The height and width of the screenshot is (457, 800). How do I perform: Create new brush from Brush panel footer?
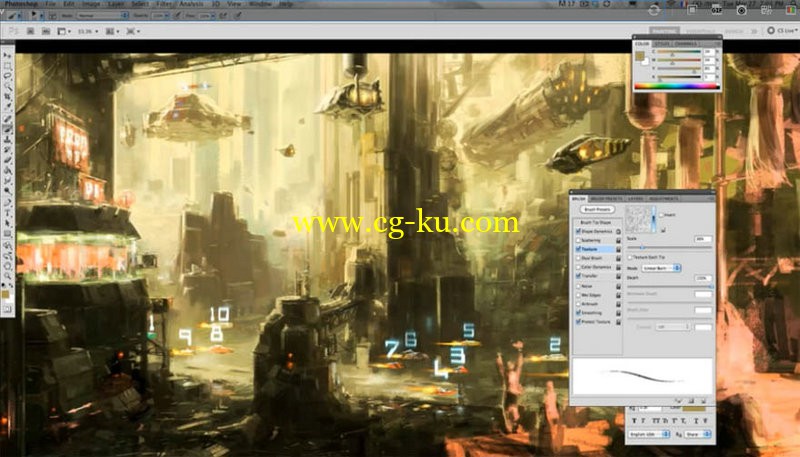[704, 401]
